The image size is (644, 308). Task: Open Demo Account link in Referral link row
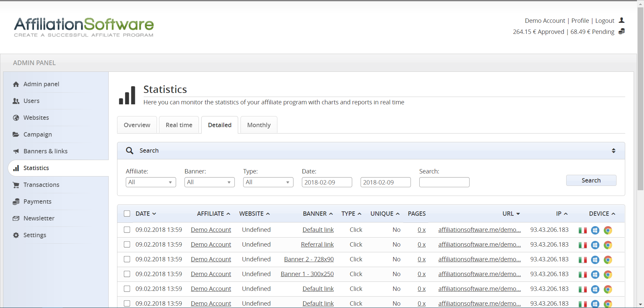click(211, 245)
